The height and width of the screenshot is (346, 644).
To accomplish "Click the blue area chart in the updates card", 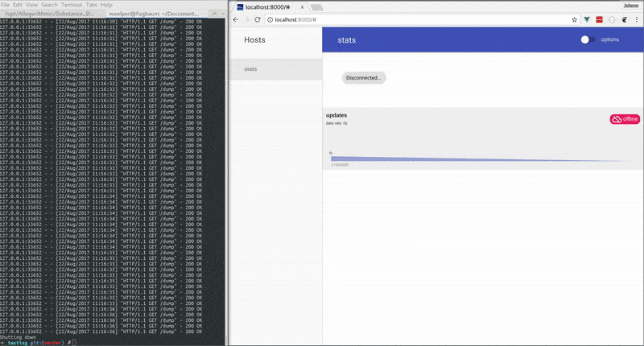I will (478, 159).
